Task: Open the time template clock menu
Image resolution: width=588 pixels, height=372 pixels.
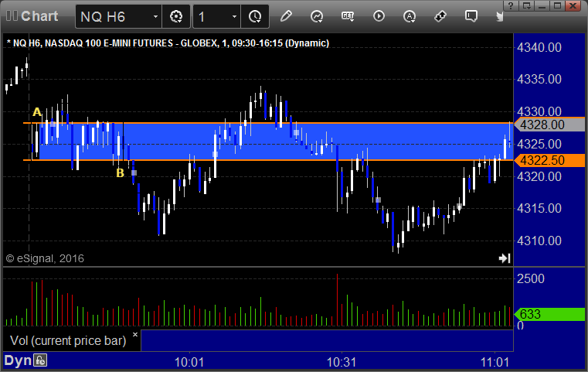Action: click(x=255, y=16)
